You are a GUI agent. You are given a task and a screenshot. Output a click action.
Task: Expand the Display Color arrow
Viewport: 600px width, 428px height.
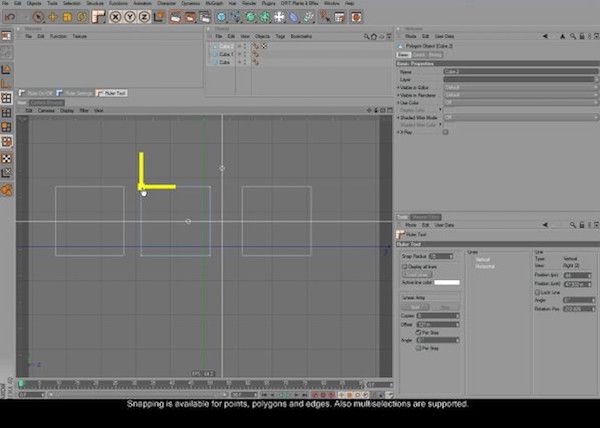(x=440, y=110)
